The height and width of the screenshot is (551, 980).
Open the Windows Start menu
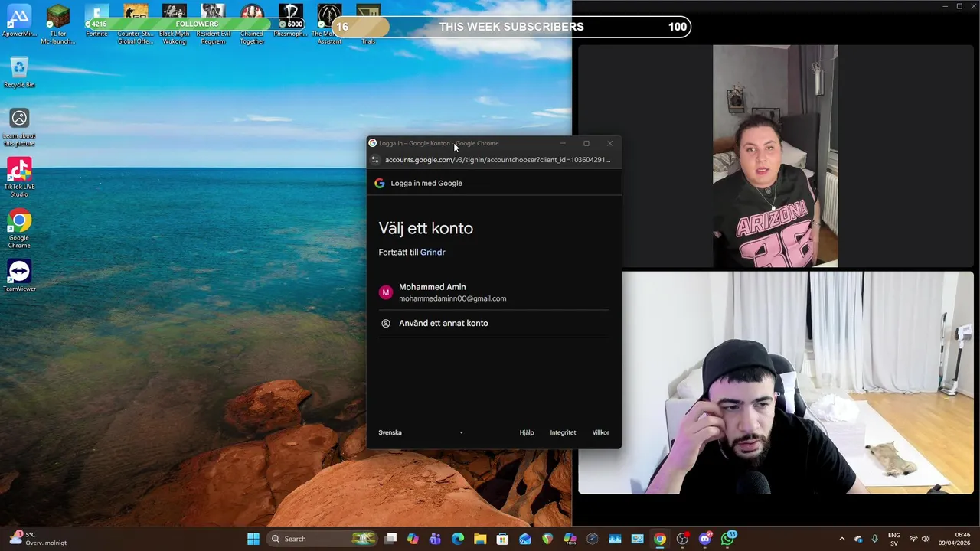tap(253, 539)
